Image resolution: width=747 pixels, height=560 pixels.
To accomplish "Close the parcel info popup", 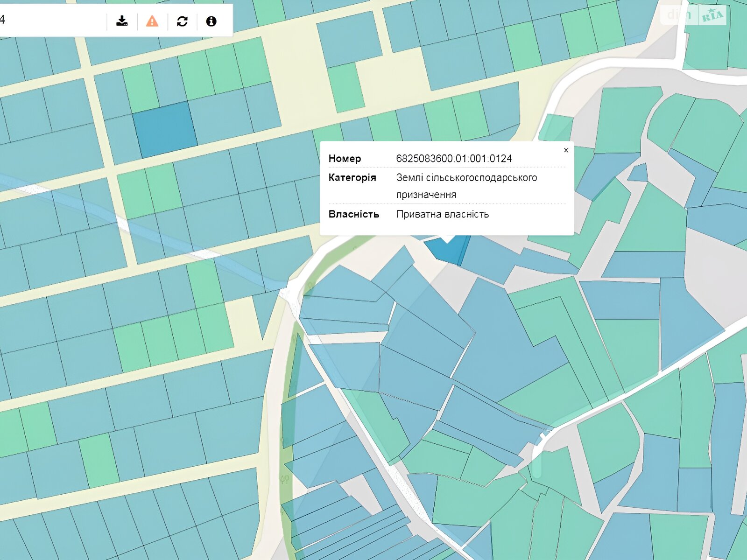I will click(566, 150).
